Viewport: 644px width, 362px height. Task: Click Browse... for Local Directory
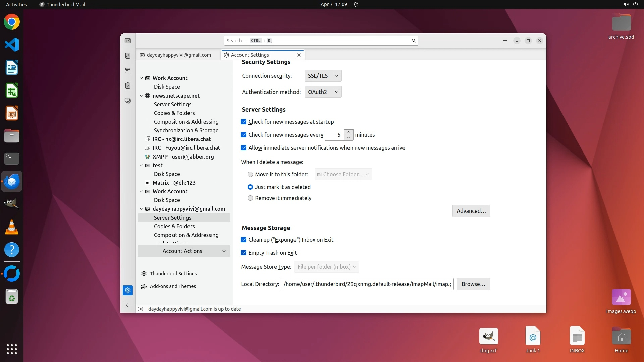(x=473, y=284)
